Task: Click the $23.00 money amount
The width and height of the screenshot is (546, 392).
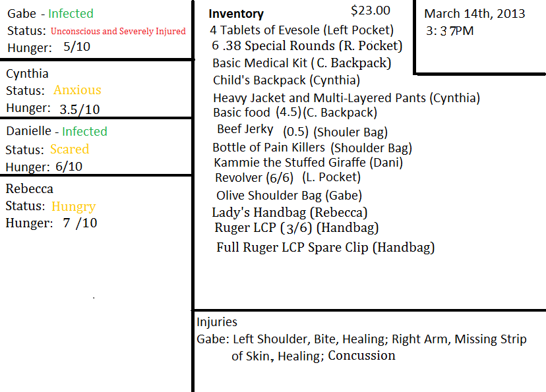Action: click(x=371, y=10)
